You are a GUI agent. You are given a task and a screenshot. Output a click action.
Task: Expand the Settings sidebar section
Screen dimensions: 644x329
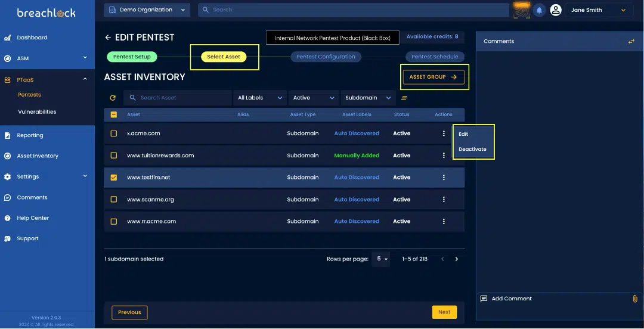coord(85,176)
